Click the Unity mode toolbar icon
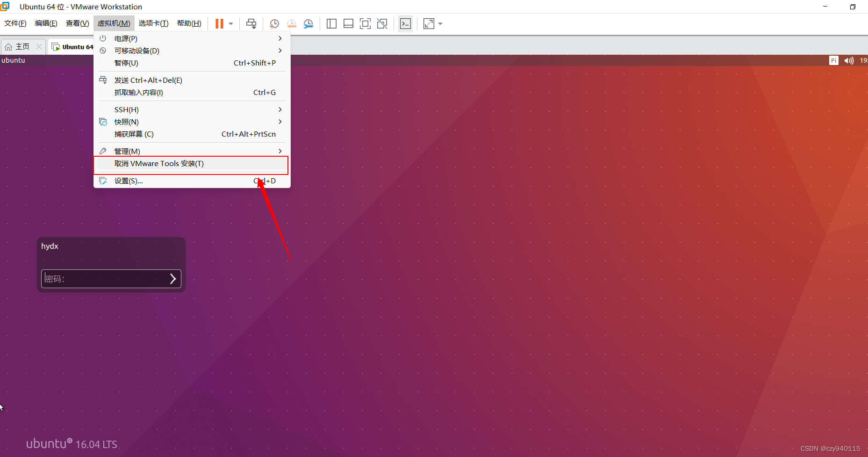The height and width of the screenshot is (457, 868). [x=382, y=23]
